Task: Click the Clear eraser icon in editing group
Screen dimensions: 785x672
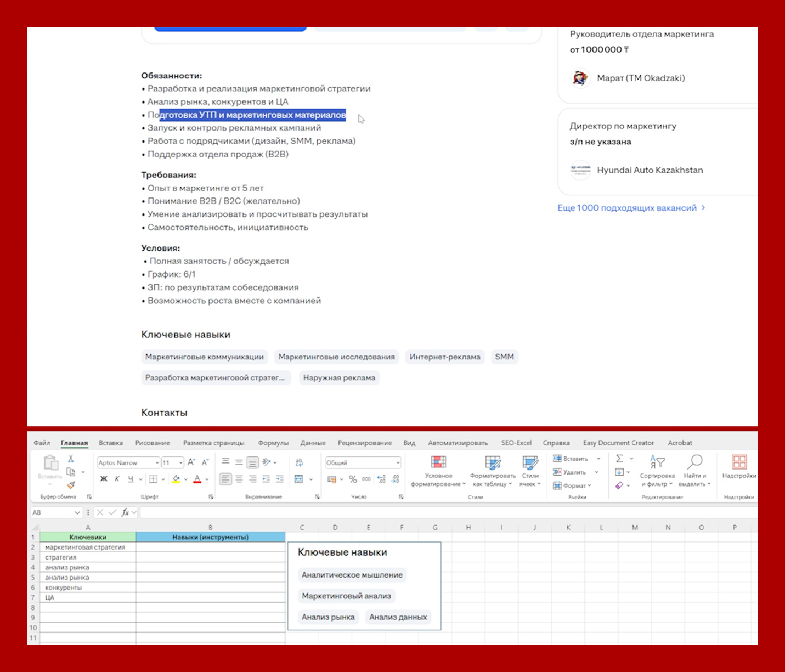Action: click(x=619, y=485)
